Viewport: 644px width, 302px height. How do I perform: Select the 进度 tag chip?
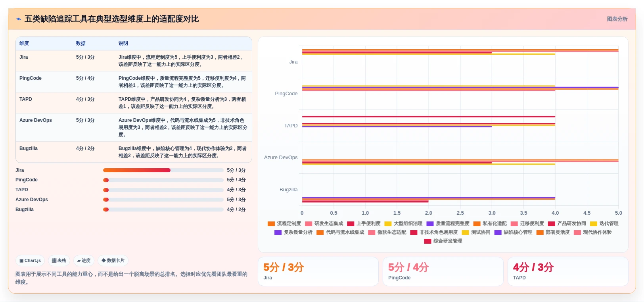[x=84, y=261]
